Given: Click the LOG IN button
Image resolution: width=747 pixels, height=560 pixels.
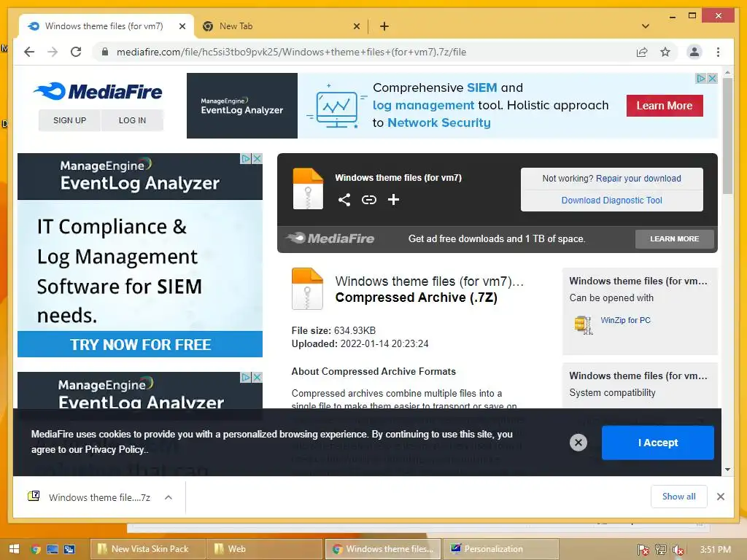Looking at the screenshot, I should [x=133, y=120].
